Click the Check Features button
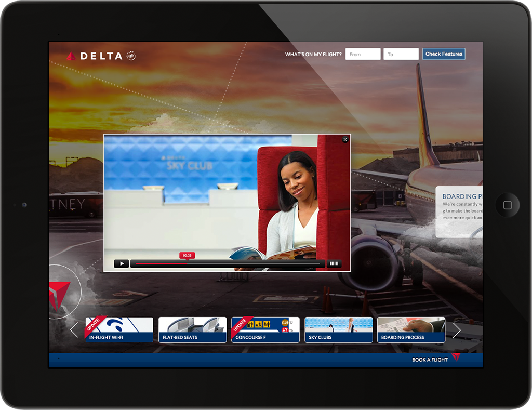The image size is (532, 410). [x=444, y=54]
